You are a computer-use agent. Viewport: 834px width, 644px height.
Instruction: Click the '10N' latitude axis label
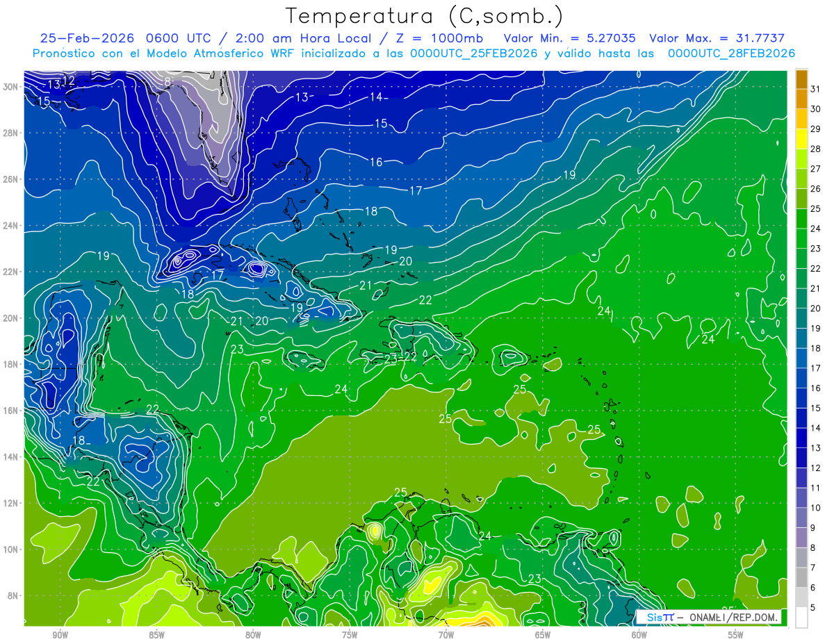tap(10, 549)
